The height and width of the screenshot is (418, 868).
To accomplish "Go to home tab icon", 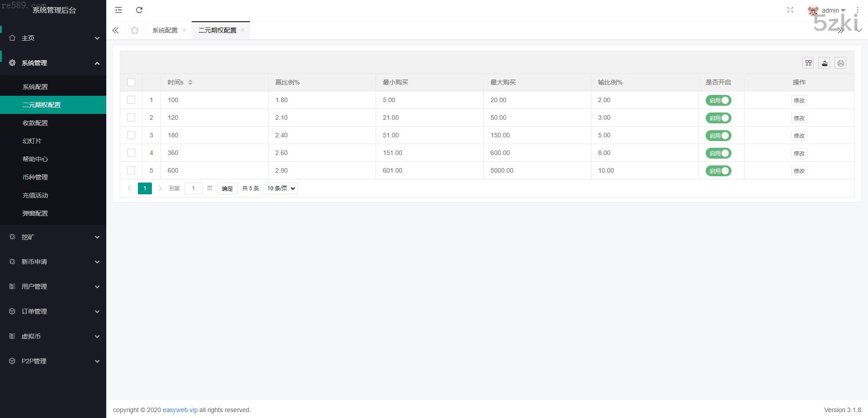I will 135,30.
